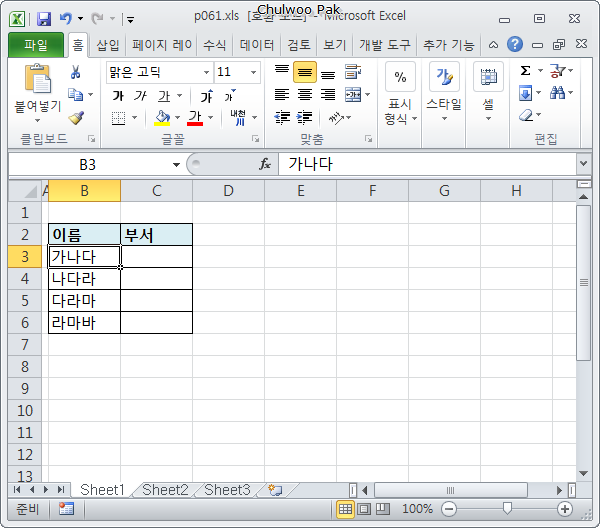This screenshot has height=528, width=600.
Task: Click the Sort and Filter icon
Action: tap(557, 70)
